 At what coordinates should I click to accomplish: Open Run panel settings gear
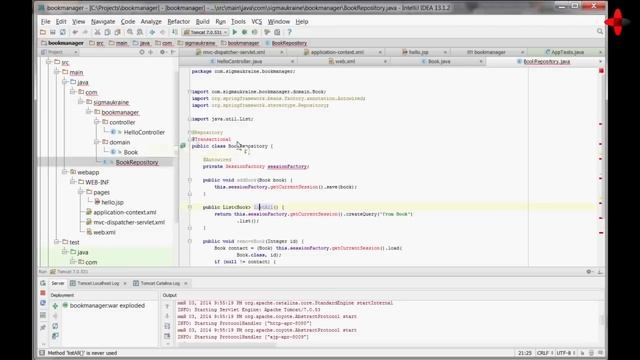tap(589, 272)
